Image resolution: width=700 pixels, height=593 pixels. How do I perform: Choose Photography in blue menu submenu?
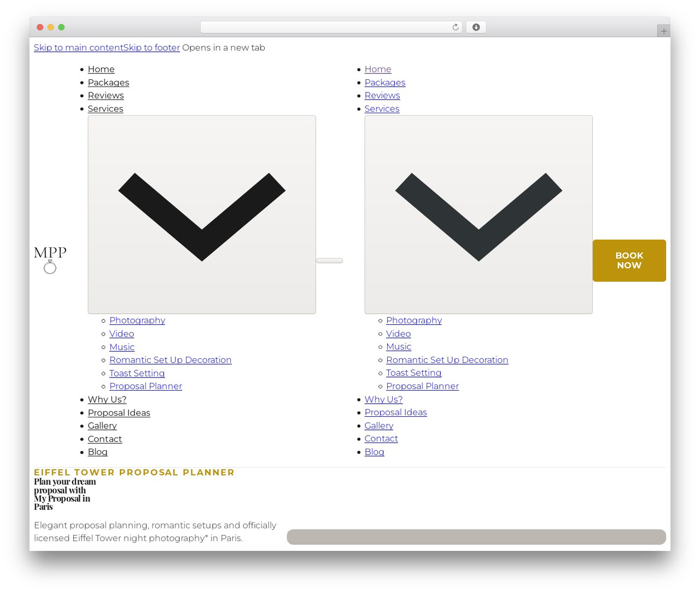pos(414,320)
